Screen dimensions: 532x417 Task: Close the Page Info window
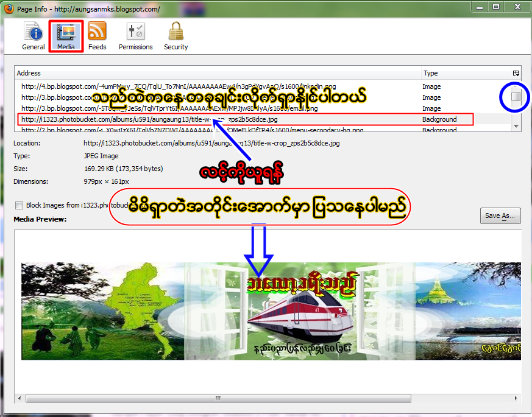coord(517,7)
